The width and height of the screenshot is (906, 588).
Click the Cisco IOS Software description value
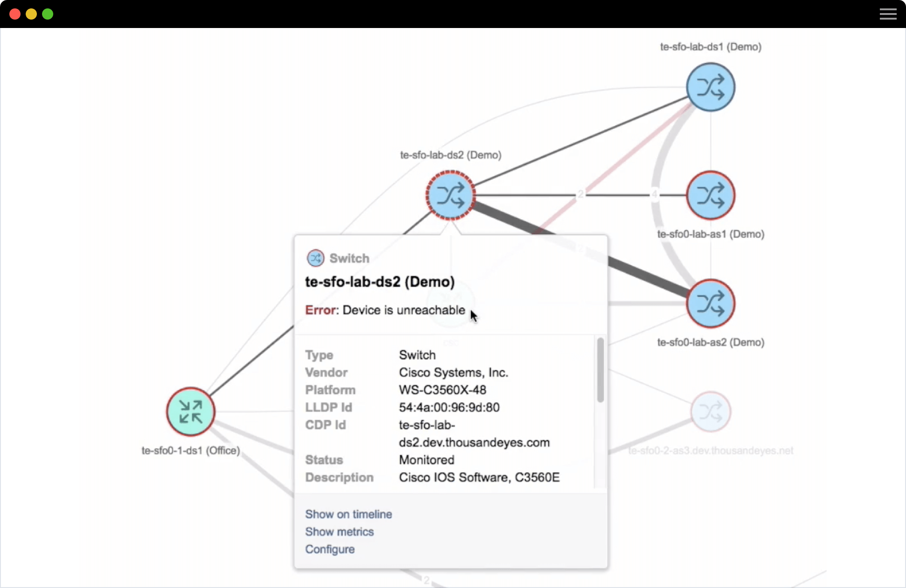point(479,477)
